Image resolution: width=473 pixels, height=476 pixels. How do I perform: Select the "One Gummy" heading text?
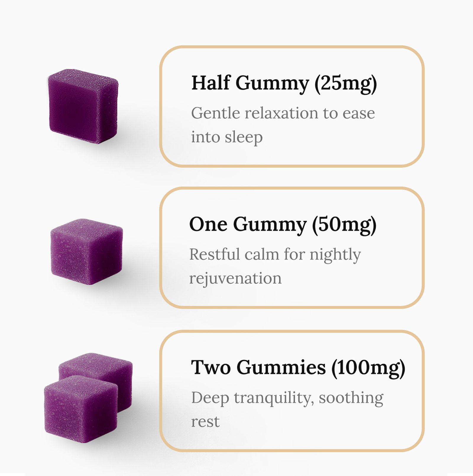[x=248, y=224]
